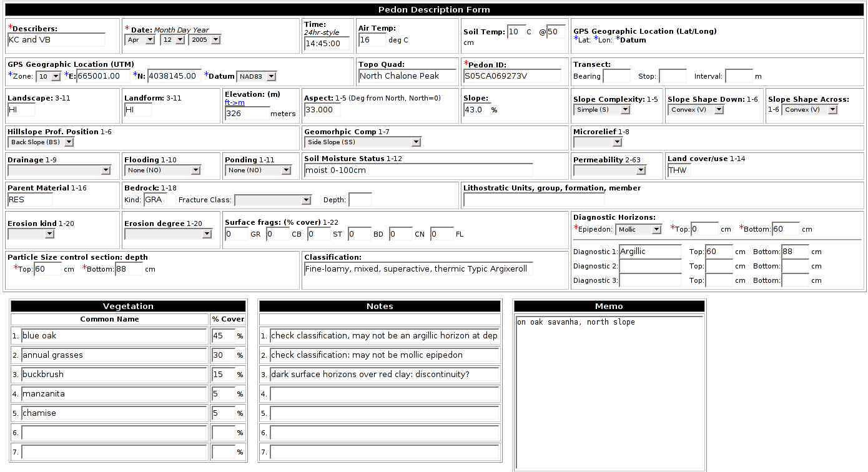
Task: Select the Topo Quad text field
Action: [408, 76]
